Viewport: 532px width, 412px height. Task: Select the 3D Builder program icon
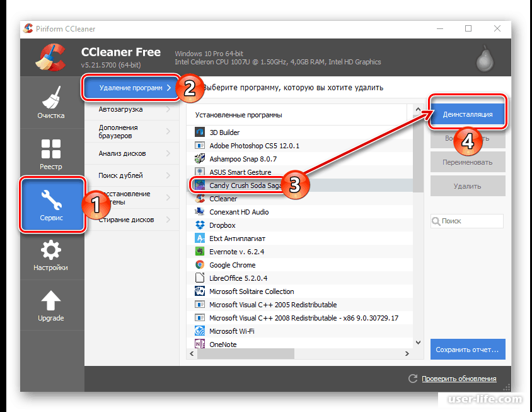200,132
